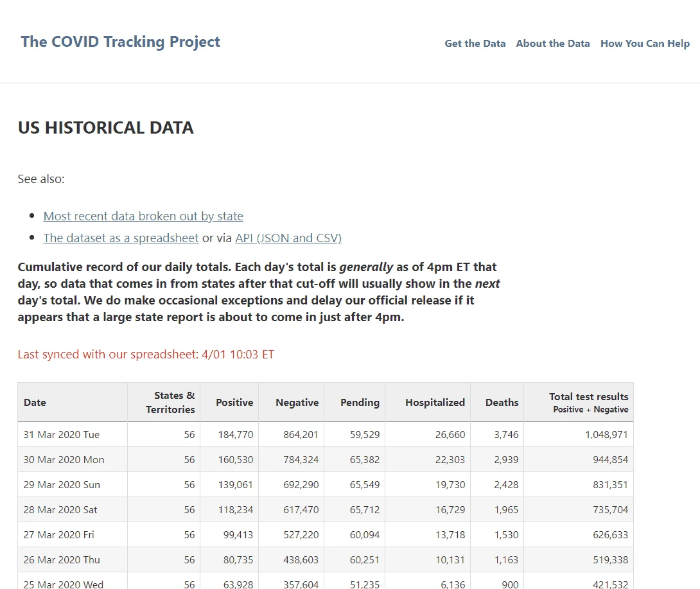Open the API JSON and CSV link
The height and width of the screenshot is (589, 700).
pos(288,238)
